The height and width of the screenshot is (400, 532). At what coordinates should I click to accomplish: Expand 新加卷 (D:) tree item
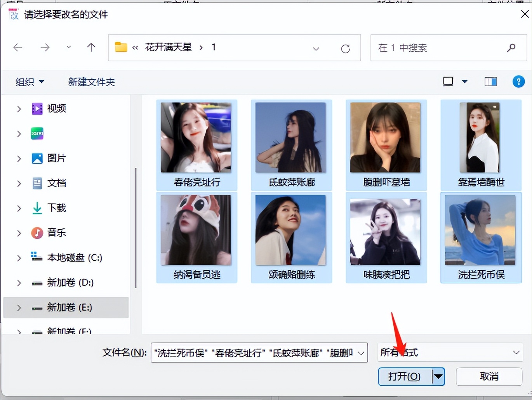pyautogui.click(x=19, y=283)
